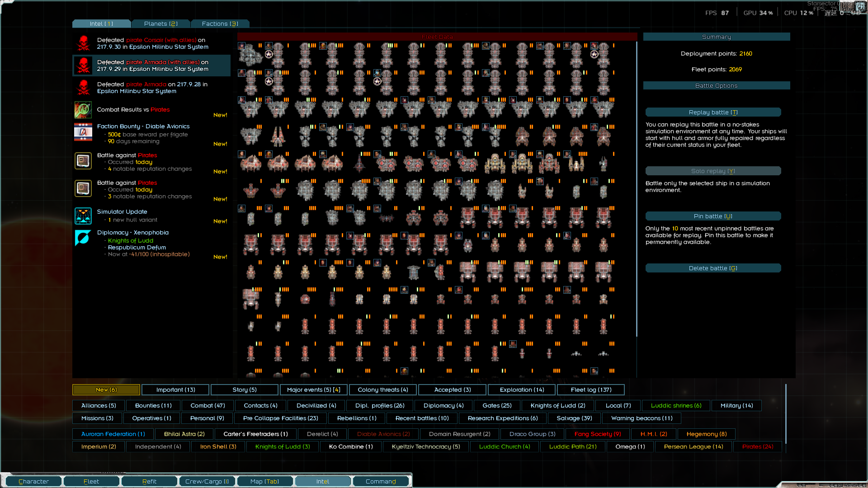Filter by Hegemony (8) faction
The width and height of the screenshot is (868, 488).
coord(706,434)
